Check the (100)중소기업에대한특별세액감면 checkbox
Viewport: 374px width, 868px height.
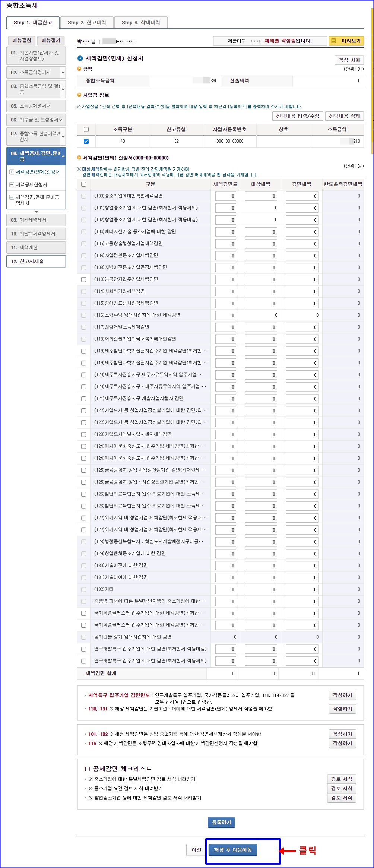click(x=83, y=196)
